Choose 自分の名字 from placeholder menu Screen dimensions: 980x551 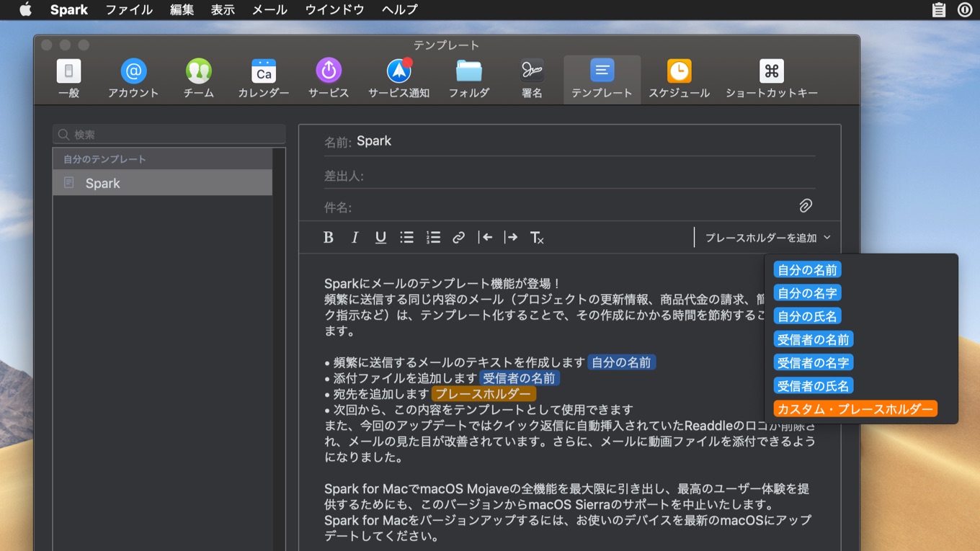point(807,293)
